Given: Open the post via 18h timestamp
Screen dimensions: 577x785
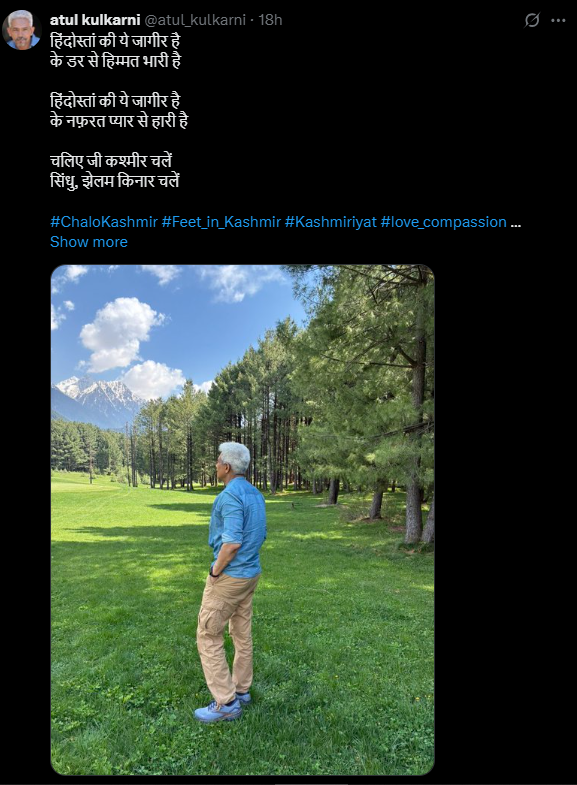Looking at the screenshot, I should click(x=270, y=20).
